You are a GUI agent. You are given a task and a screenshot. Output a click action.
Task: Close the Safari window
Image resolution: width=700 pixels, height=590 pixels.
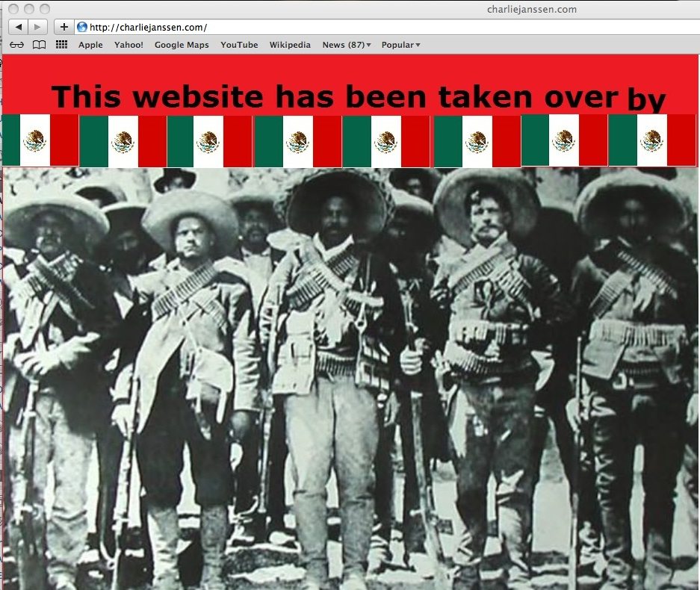coord(14,8)
